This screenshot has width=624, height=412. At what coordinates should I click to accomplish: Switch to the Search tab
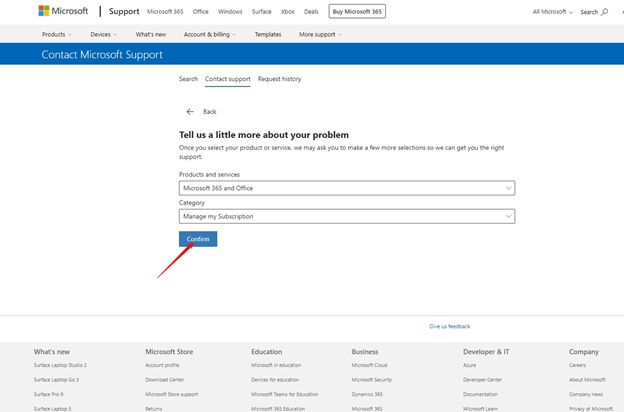click(x=188, y=79)
